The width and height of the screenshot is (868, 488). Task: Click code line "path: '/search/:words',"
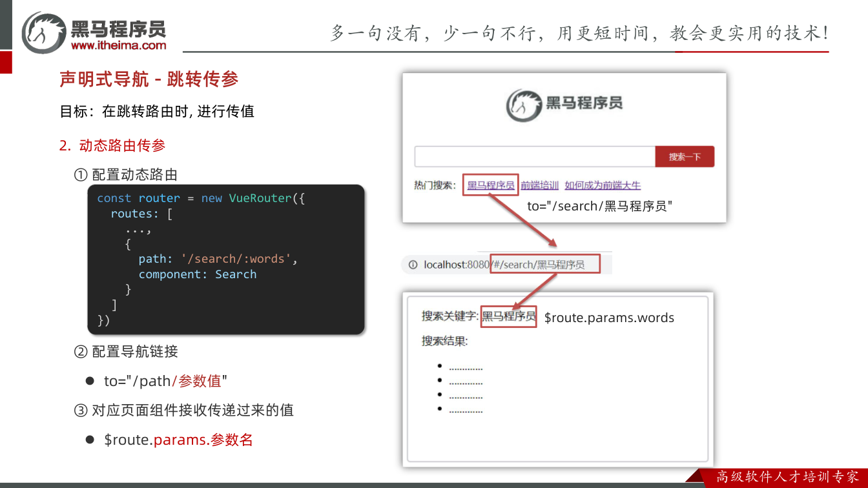click(218, 259)
